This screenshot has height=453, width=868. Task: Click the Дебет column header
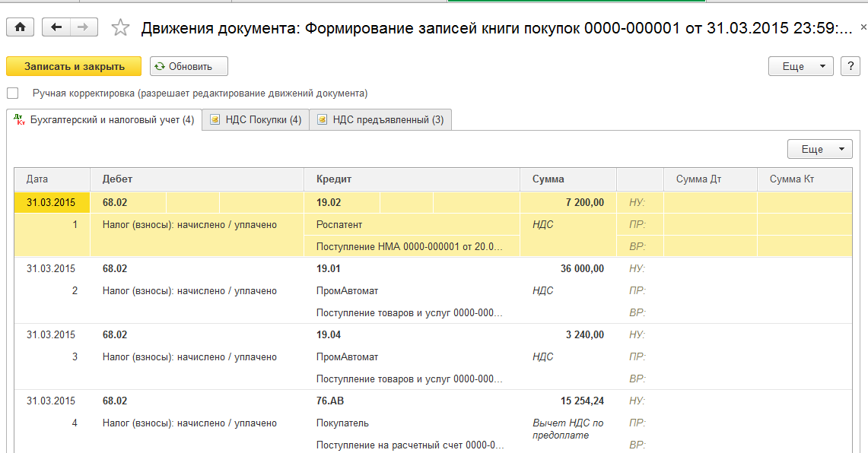(x=197, y=179)
